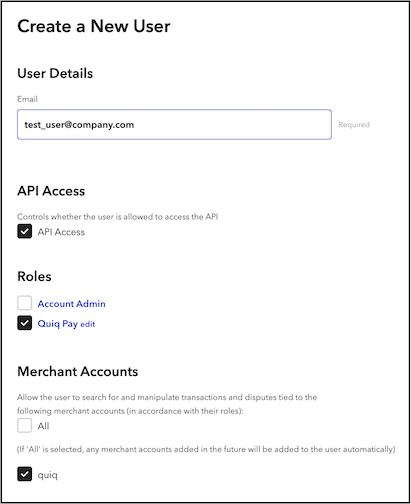Screen dimensions: 411x504
Task: Click the edit link beside Quiq Pay
Action: 88,324
